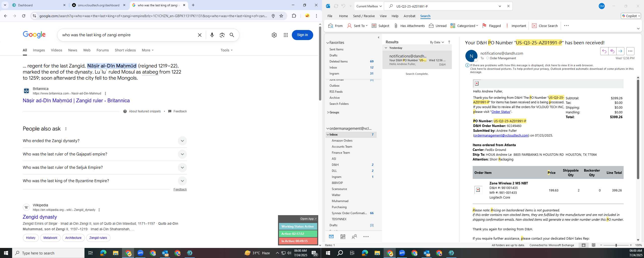Clear the Outlook search box
644x258 pixels.
point(508,6)
